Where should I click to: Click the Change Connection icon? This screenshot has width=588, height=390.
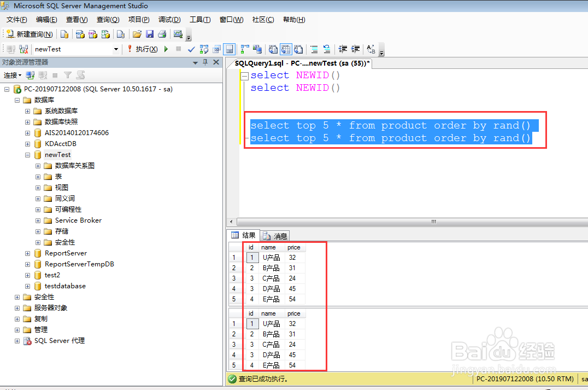click(23, 49)
